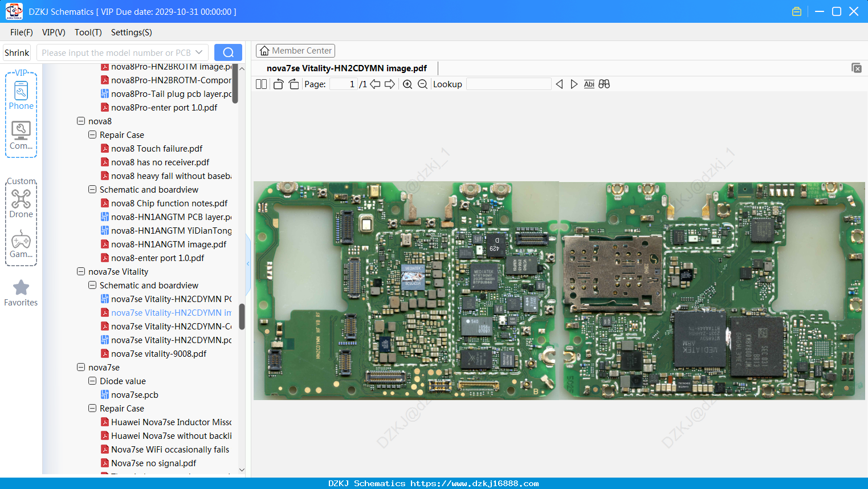Click PDF icon of nova7se vitality-9008.pdf
The image size is (868, 489).
[x=105, y=353]
